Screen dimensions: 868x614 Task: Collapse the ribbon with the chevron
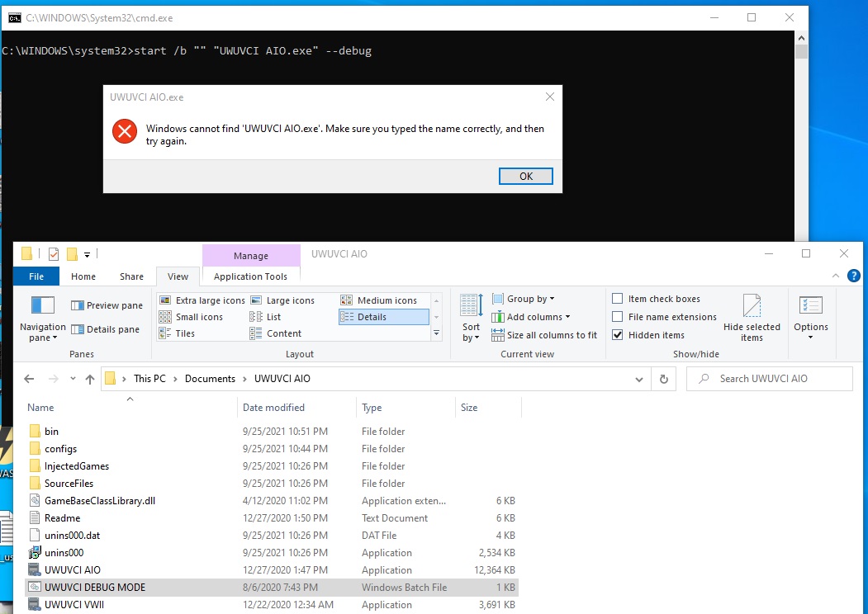point(836,276)
